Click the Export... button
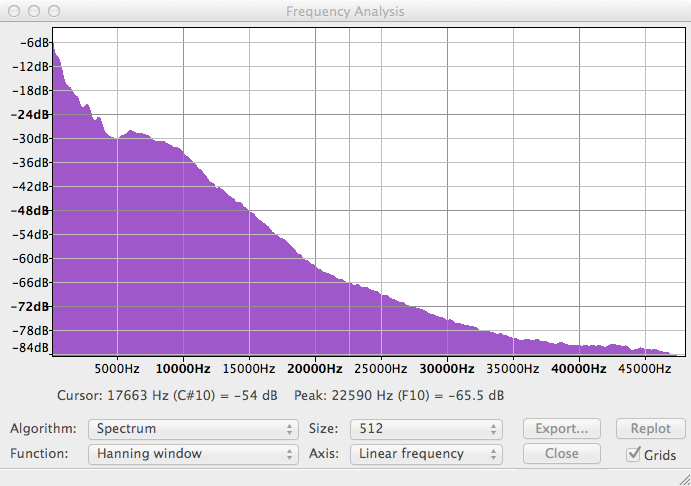The image size is (691, 486). [x=561, y=429]
